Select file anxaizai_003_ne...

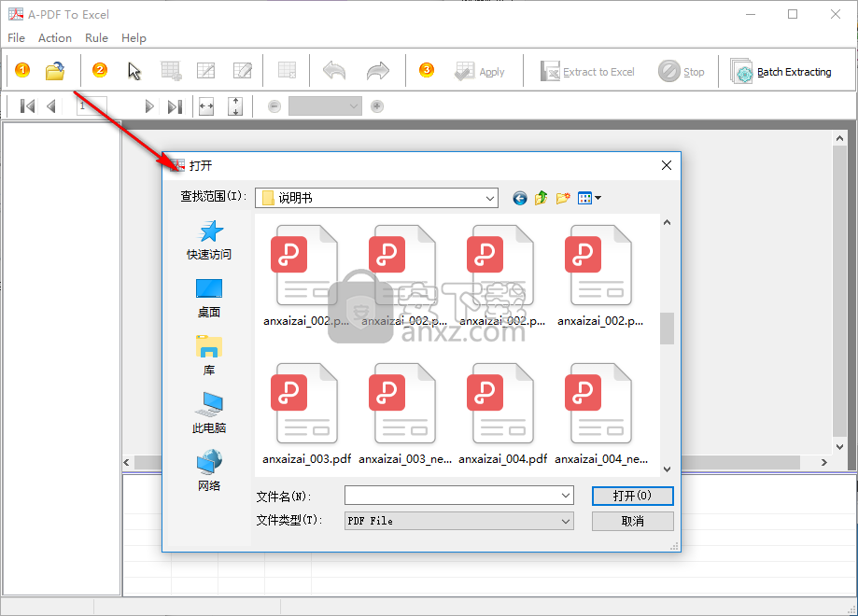click(405, 414)
